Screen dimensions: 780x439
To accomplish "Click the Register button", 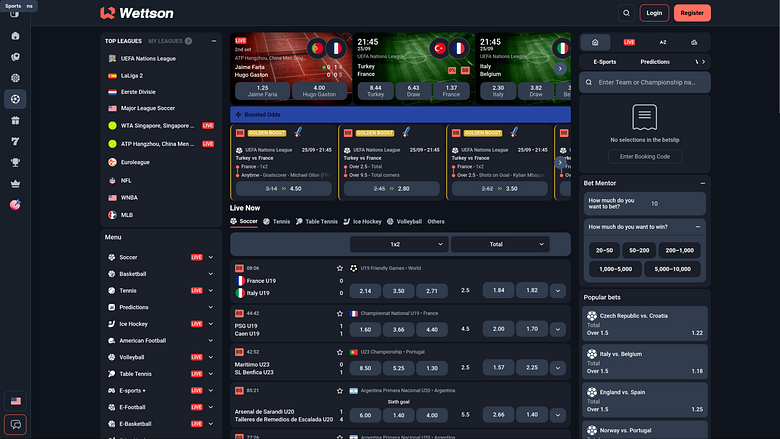I will tap(692, 13).
